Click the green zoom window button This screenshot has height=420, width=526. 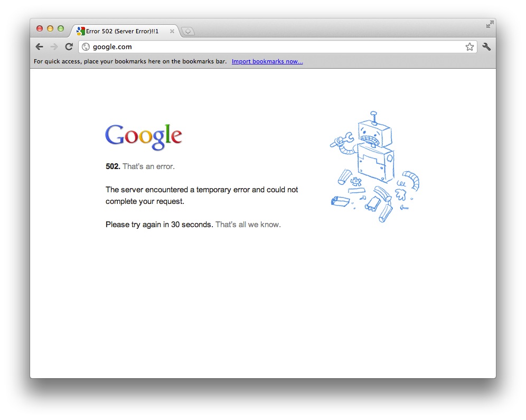(61, 29)
